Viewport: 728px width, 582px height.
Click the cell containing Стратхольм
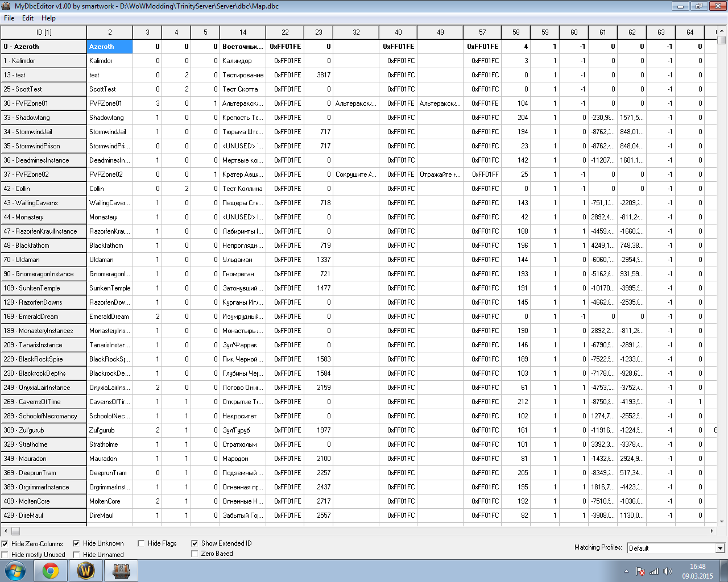point(243,444)
